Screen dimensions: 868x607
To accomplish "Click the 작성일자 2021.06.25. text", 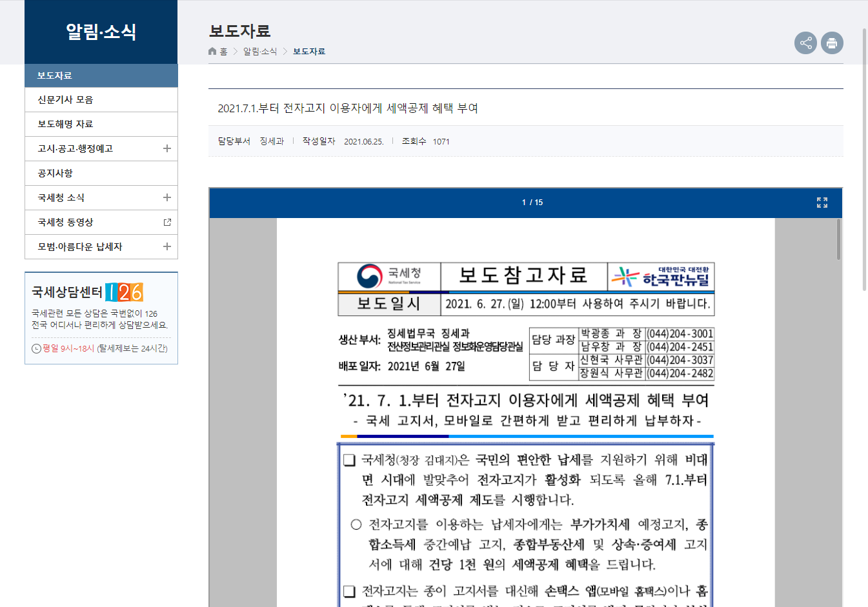I will point(343,141).
